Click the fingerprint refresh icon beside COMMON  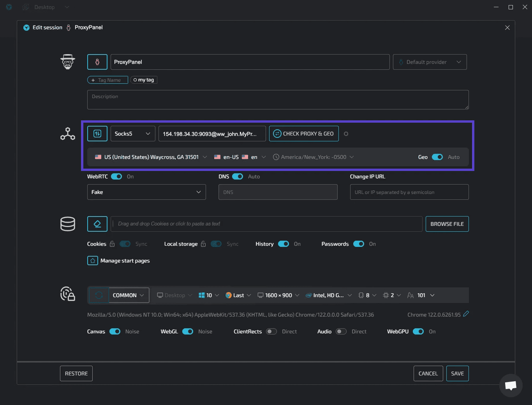click(x=99, y=295)
